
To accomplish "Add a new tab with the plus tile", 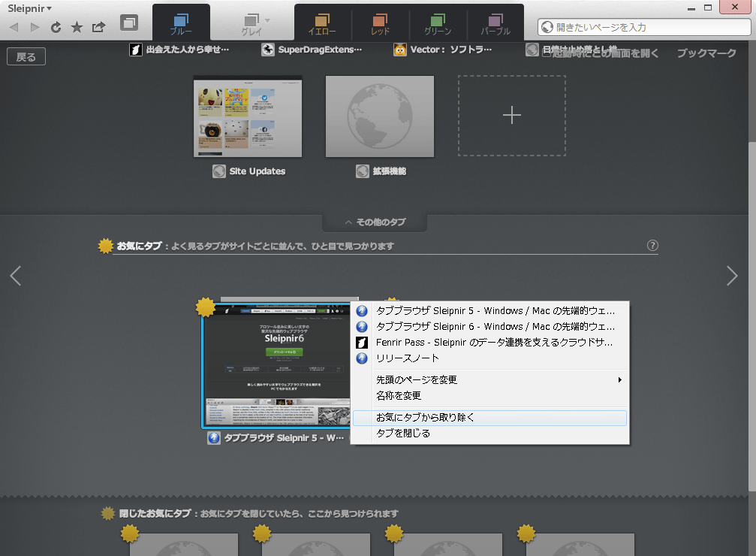I will pyautogui.click(x=512, y=116).
